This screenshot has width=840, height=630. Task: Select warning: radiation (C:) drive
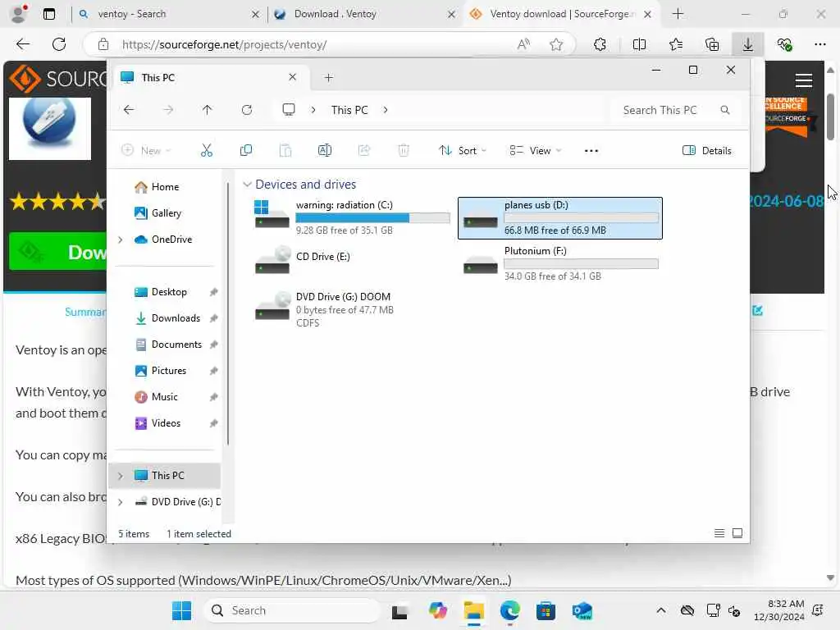click(351, 217)
